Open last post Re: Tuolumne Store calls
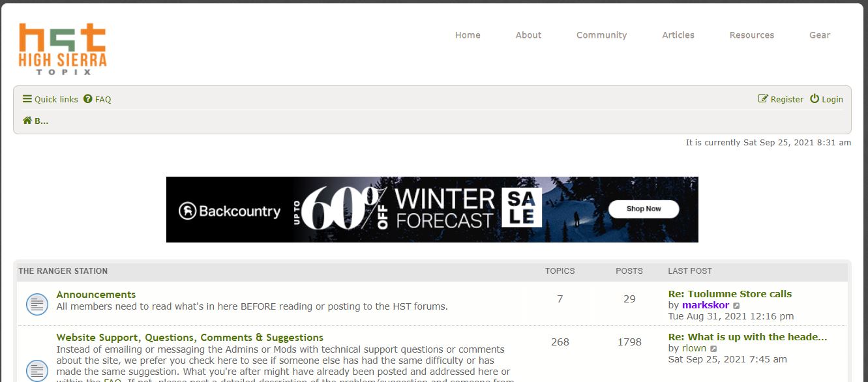 click(730, 294)
